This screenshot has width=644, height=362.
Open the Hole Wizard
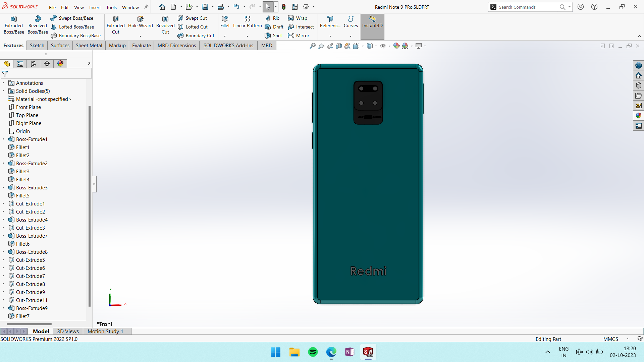pyautogui.click(x=140, y=22)
